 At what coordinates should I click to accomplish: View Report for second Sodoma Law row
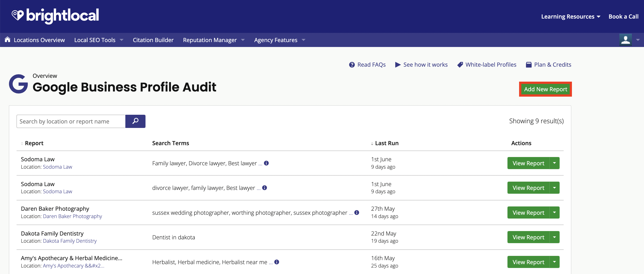click(528, 188)
